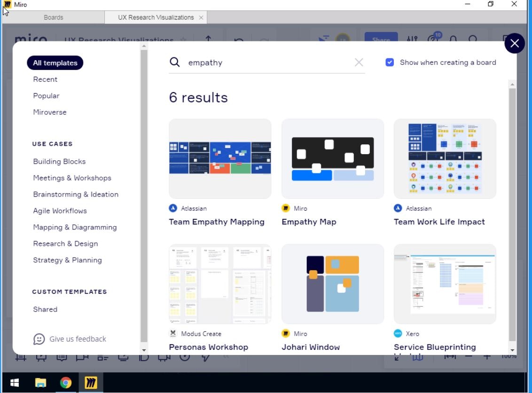Select the UX Research Visualizations tab

tap(156, 17)
